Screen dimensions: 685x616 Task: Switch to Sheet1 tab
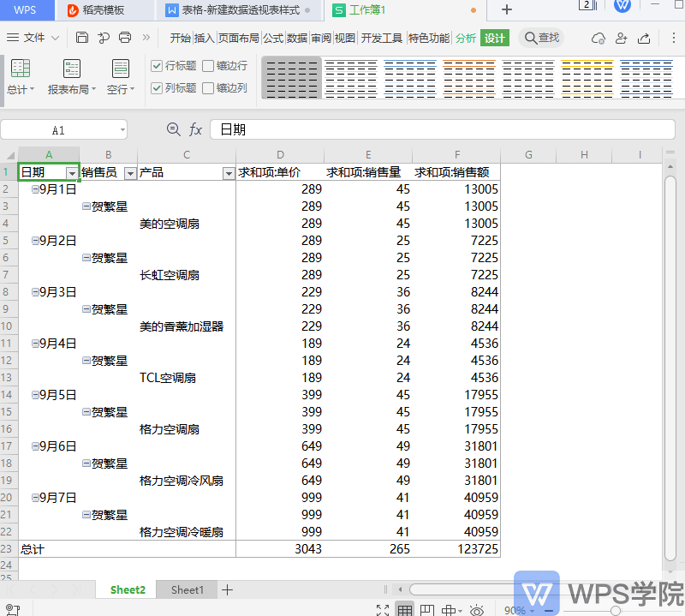tap(187, 589)
